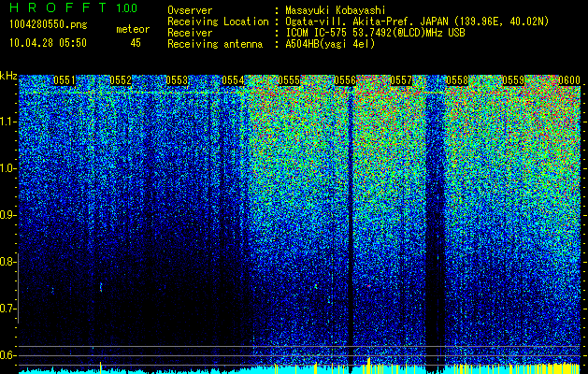Screen dimensions: 588x374
Task: Click the 0554 time marker
Action: tap(233, 80)
